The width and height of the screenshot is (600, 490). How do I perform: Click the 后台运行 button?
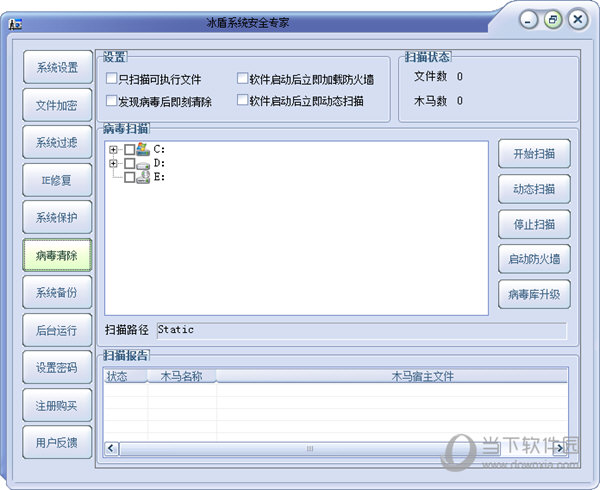point(57,330)
